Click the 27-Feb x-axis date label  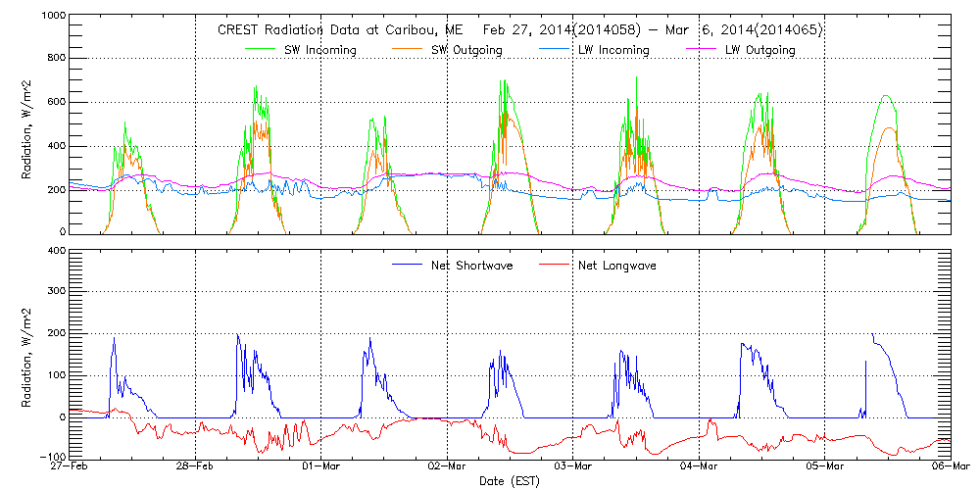tap(71, 466)
